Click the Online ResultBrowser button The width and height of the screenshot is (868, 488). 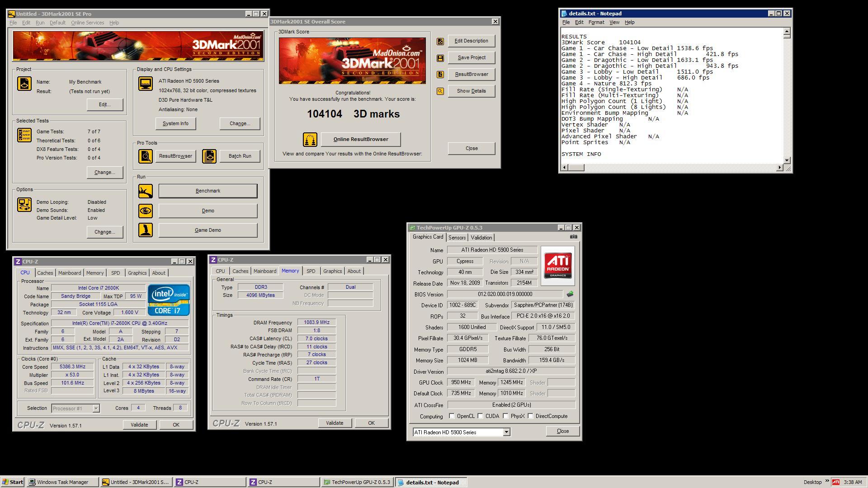point(361,140)
